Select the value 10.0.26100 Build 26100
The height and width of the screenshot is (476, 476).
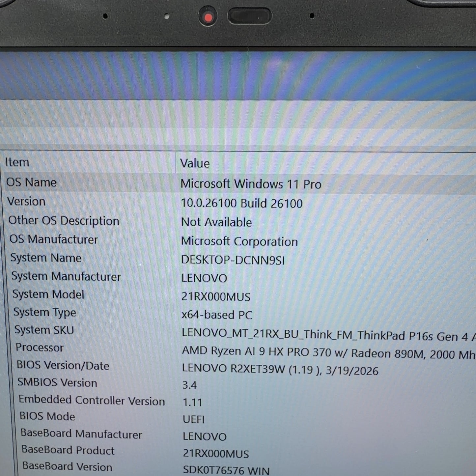(x=241, y=203)
